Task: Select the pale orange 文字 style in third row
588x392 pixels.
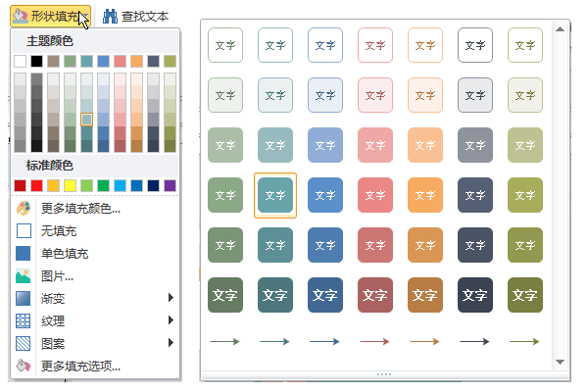Action: click(425, 145)
